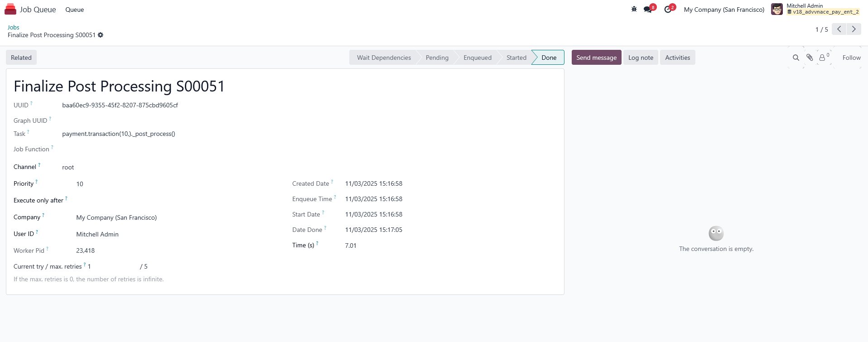
Task: Click Follow button
Action: point(851,58)
